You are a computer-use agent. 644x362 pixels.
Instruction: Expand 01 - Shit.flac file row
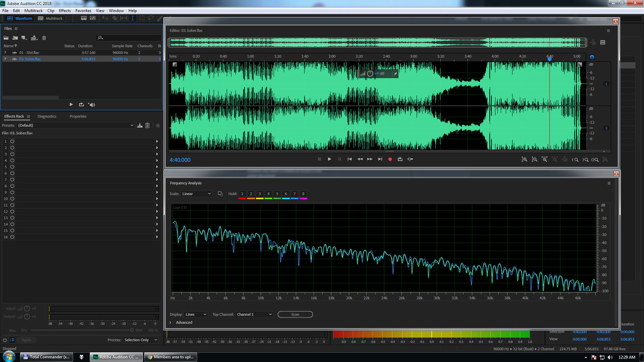5,52
